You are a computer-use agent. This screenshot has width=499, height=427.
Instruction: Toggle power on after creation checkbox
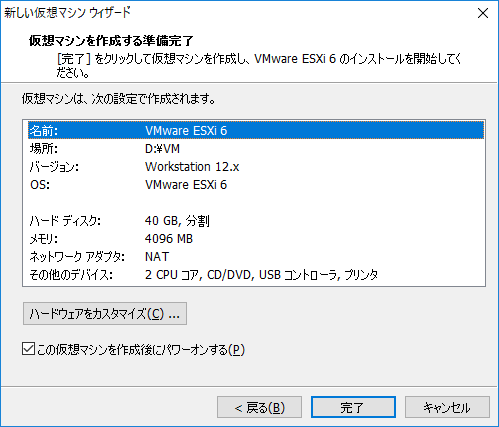coord(28,349)
